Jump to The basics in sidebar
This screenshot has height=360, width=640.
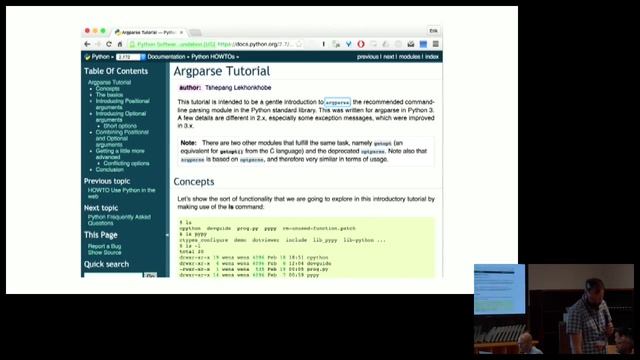click(x=109, y=95)
